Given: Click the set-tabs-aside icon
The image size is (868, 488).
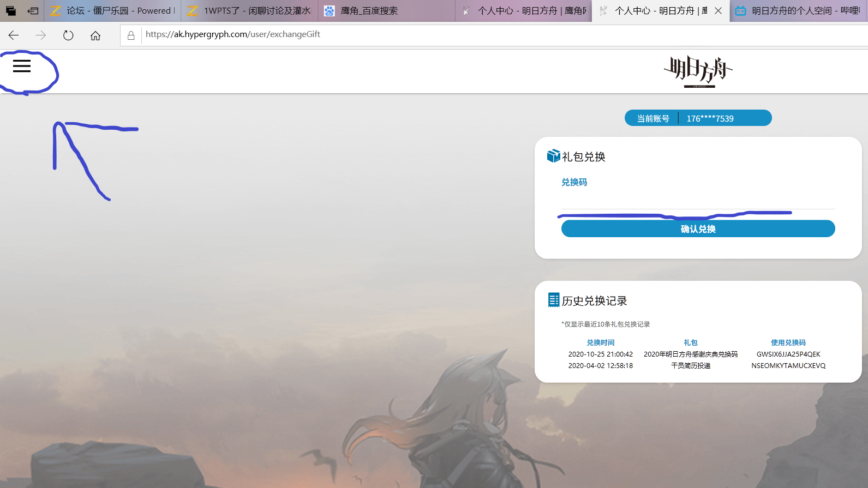Looking at the screenshot, I should (33, 10).
